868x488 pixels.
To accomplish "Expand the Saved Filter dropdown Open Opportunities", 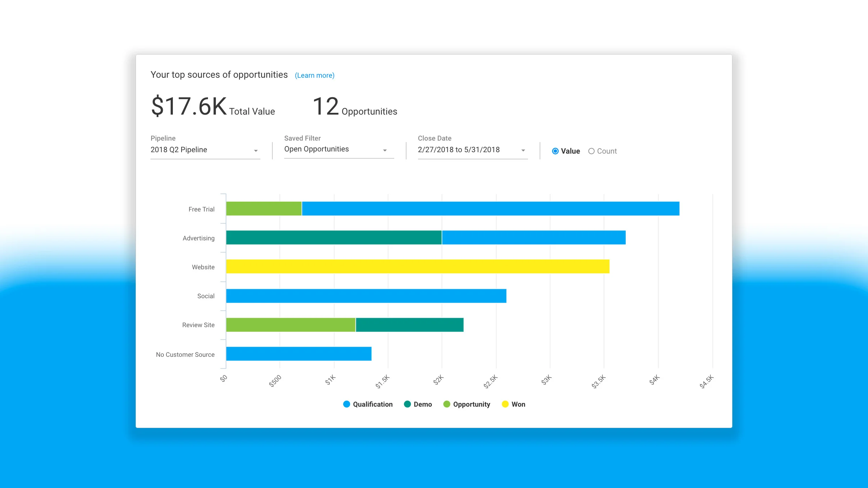I will tap(339, 149).
